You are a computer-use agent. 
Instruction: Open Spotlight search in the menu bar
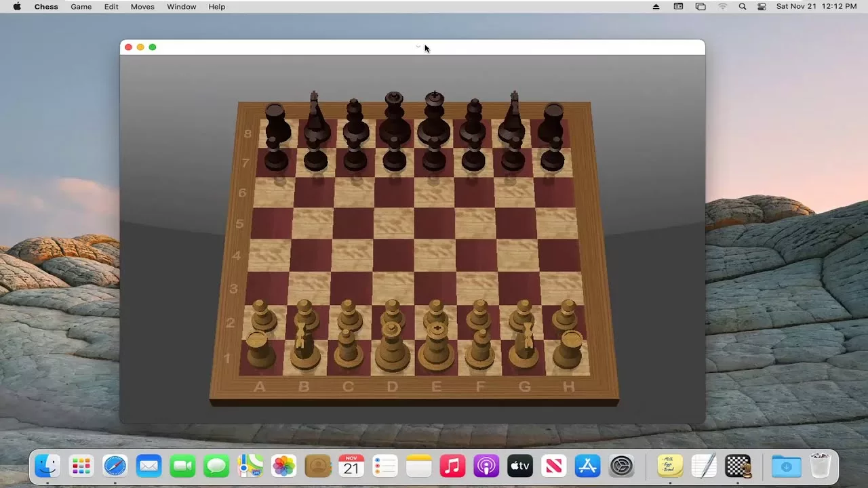[x=742, y=6]
